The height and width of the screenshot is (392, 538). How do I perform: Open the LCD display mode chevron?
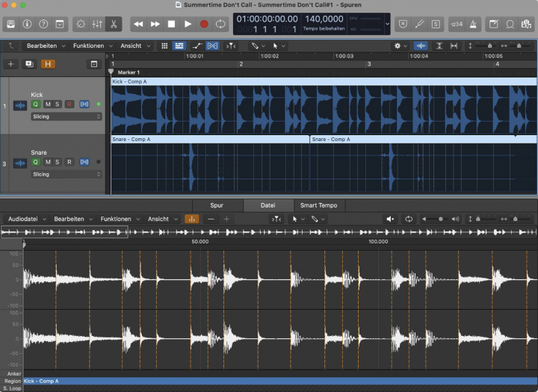pyautogui.click(x=387, y=24)
